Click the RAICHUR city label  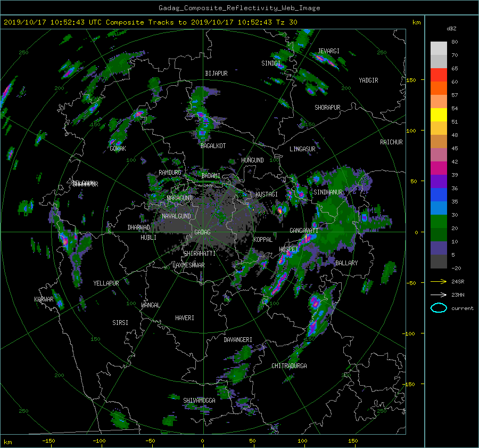coord(391,142)
